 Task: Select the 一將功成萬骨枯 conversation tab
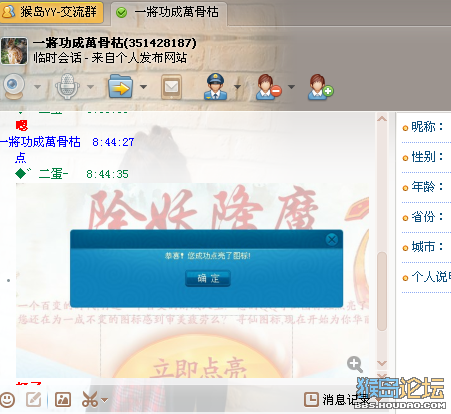click(169, 13)
